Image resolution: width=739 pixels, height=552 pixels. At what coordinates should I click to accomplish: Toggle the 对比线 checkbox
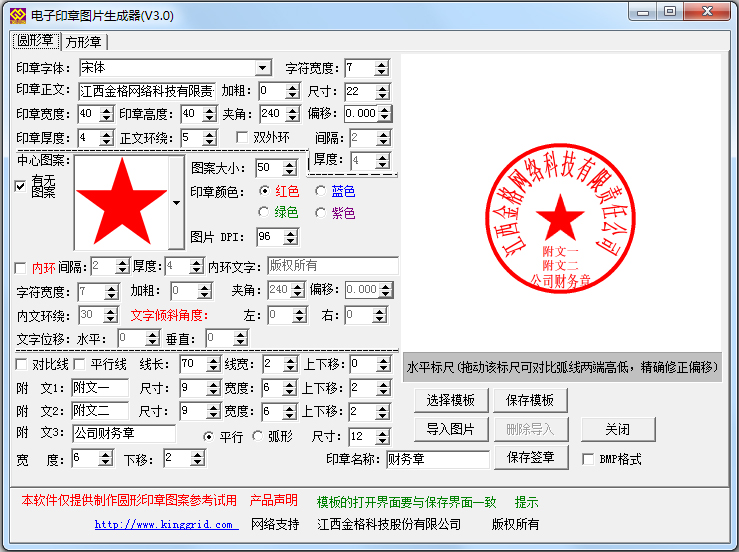tap(21, 364)
